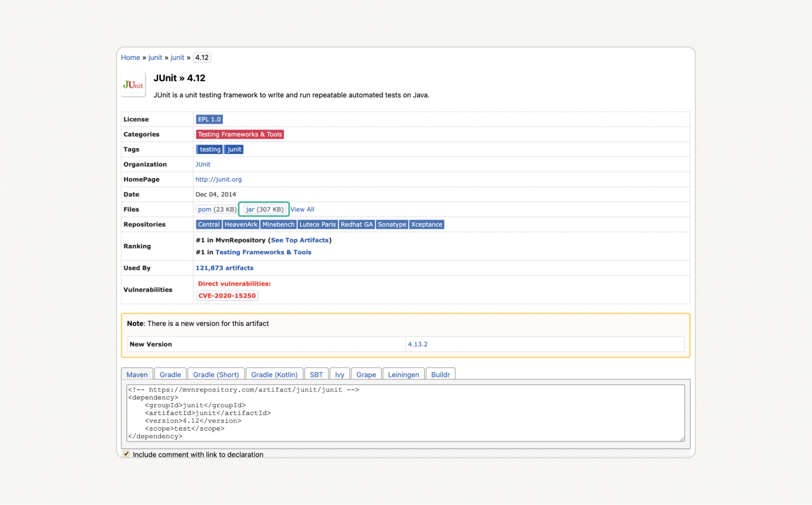Open the Sonatype repository badge
This screenshot has width=812, height=505.
[x=392, y=224]
